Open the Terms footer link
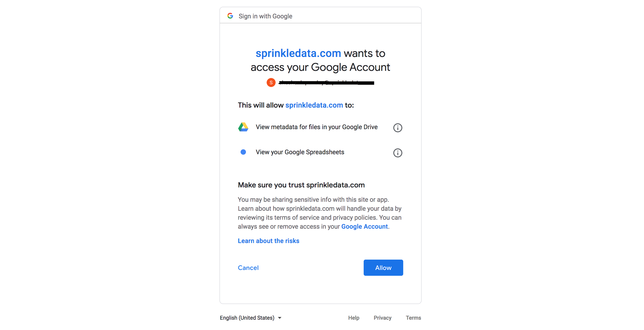Image resolution: width=644 pixels, height=330 pixels. tap(413, 318)
